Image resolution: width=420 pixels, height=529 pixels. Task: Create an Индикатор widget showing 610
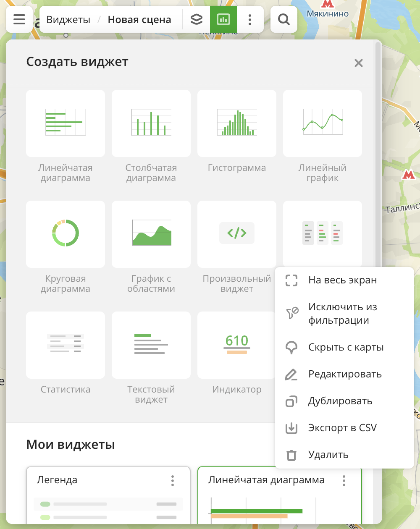237,345
